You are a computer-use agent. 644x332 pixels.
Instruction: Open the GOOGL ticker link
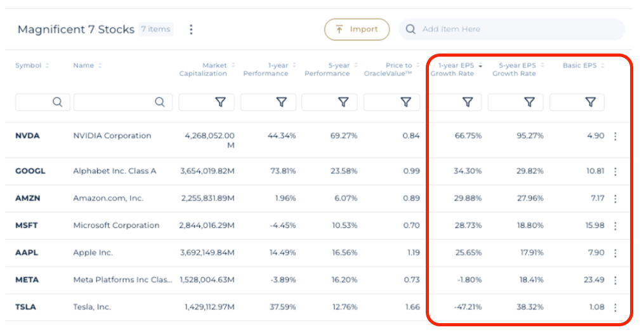30,171
